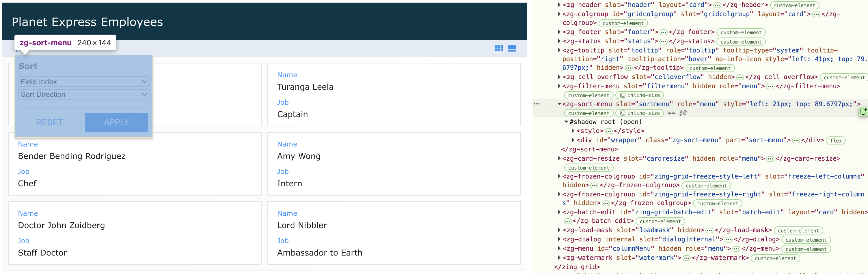Image resolution: width=868 pixels, height=274 pixels.
Task: Click the APPLY button in Sort menu
Action: (117, 123)
